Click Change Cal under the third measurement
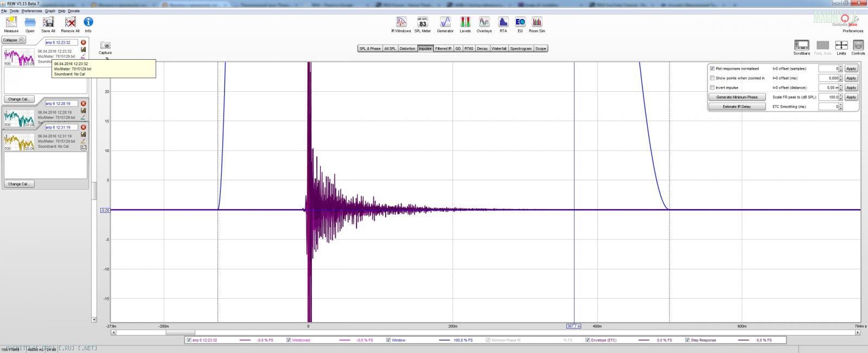Image resolution: width=868 pixels, height=353 pixels. [x=19, y=184]
